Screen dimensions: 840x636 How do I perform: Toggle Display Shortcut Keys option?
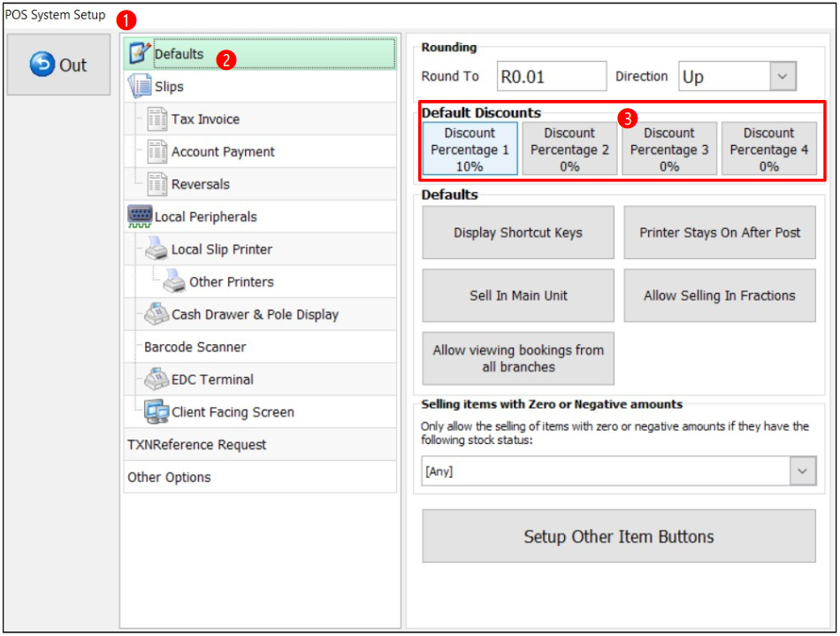pos(518,233)
